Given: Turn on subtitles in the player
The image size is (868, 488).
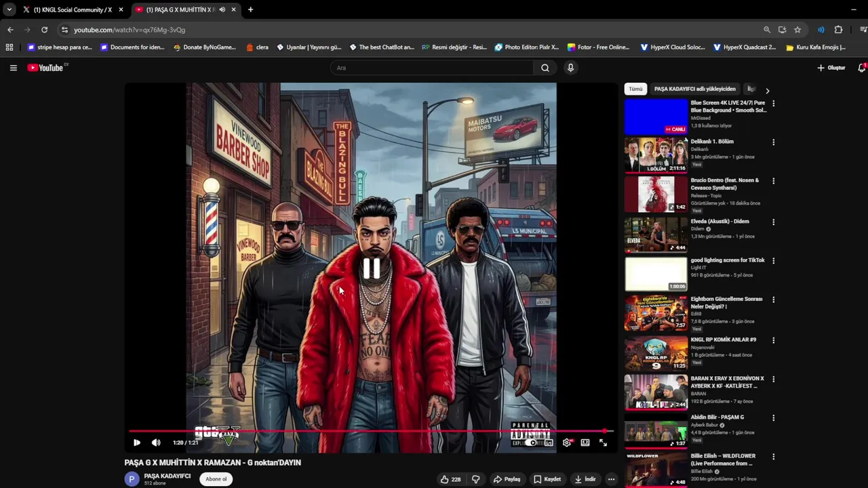Looking at the screenshot, I should click(549, 443).
